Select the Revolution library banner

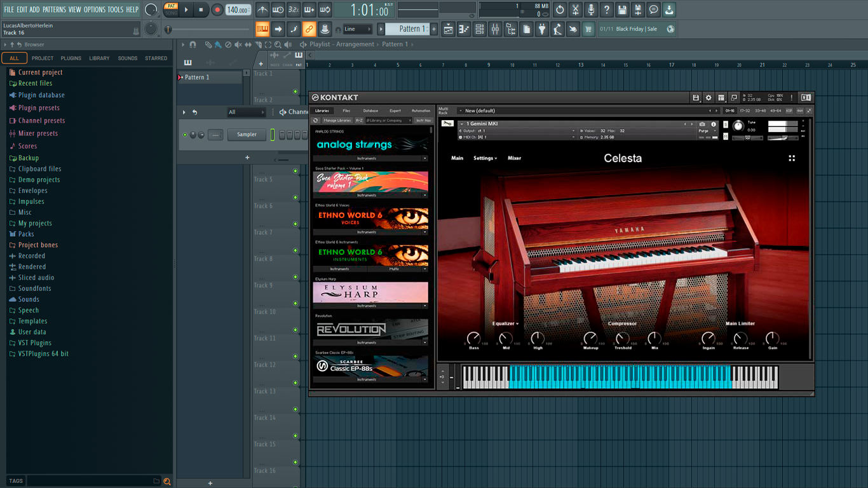(370, 329)
